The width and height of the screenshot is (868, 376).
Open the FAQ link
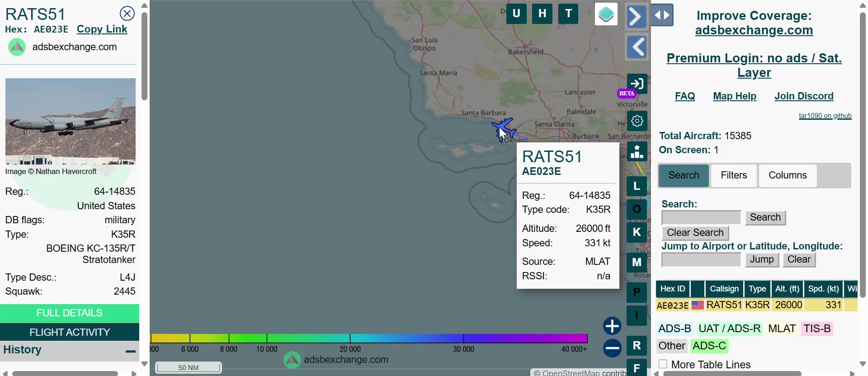click(x=685, y=96)
